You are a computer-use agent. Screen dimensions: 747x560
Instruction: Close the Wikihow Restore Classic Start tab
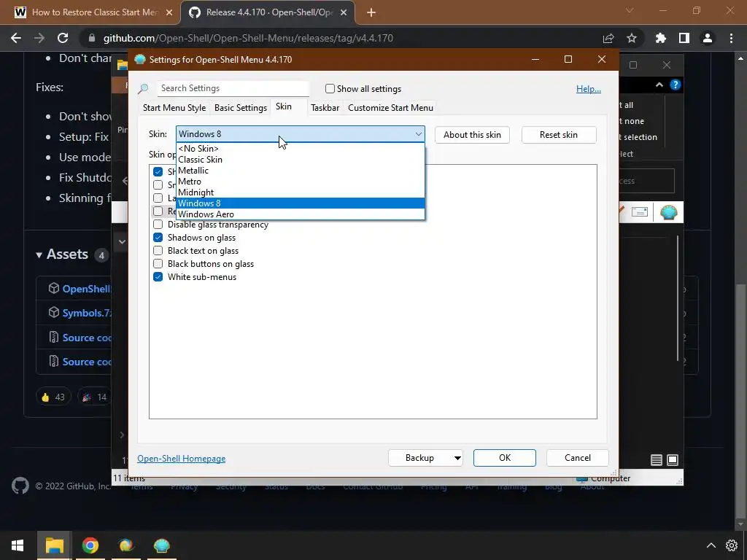point(169,12)
